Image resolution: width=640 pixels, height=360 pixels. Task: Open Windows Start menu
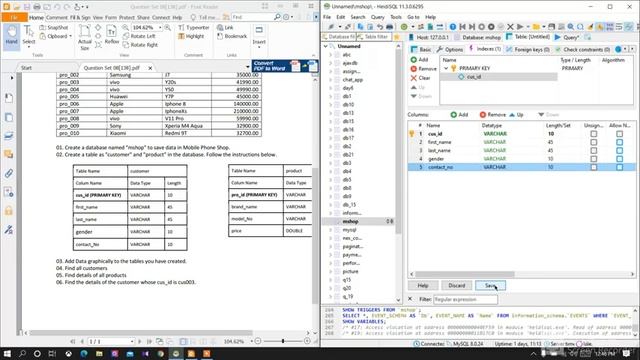pos(7,353)
